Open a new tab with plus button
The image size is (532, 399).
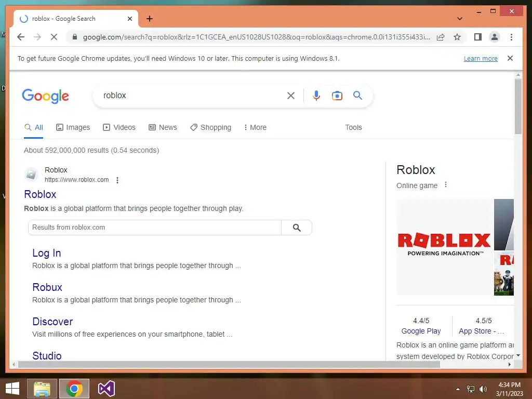pos(150,19)
